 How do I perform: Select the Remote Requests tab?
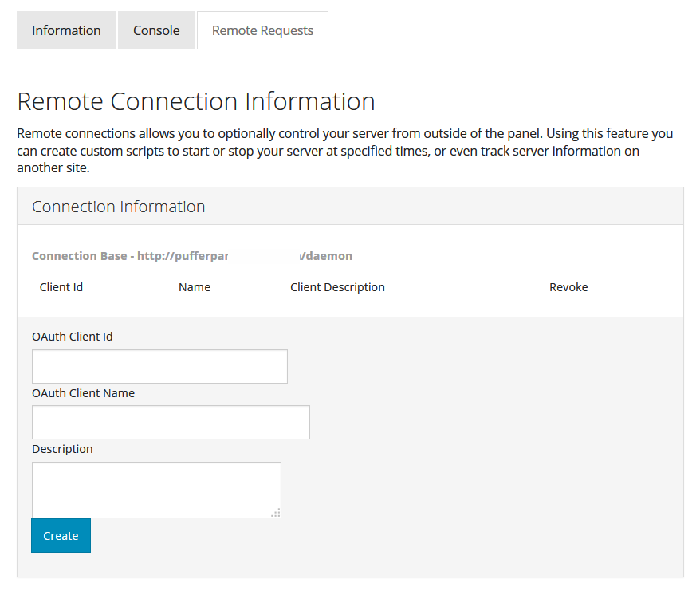262,30
